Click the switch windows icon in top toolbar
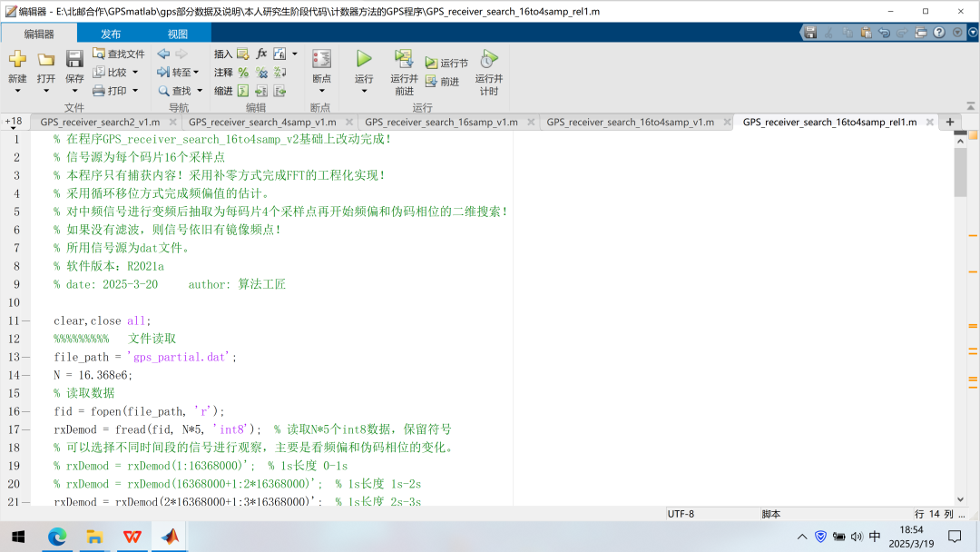 point(921,33)
